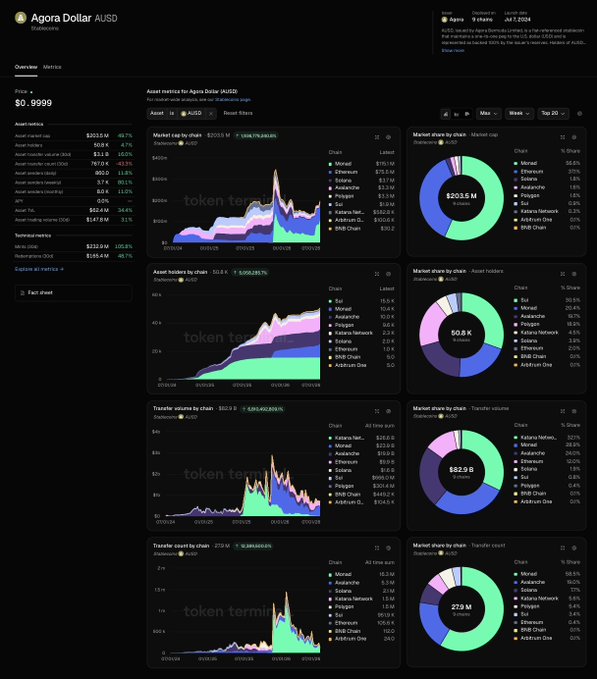Viewport: 597px width, 679px height.
Task: Click the Agora Dollar logo icon in header
Action: pyautogui.click(x=20, y=18)
